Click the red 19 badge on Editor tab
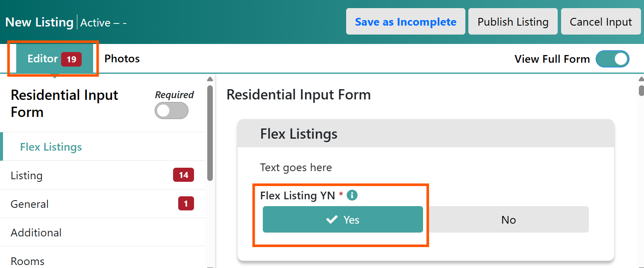644x268 pixels. pyautogui.click(x=71, y=59)
